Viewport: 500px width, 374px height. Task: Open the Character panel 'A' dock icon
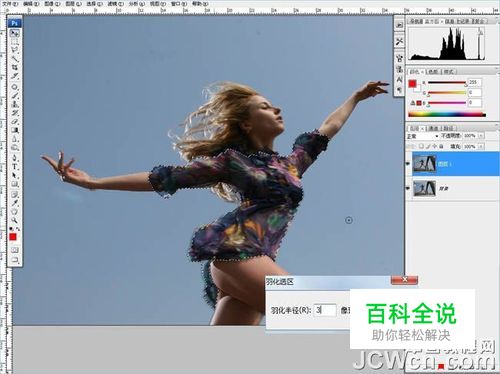point(399,80)
